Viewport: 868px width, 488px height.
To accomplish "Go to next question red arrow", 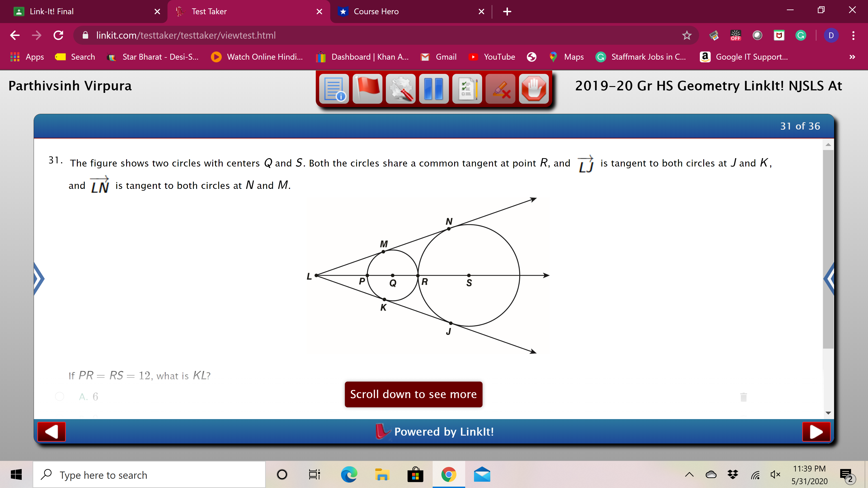I will click(x=816, y=432).
